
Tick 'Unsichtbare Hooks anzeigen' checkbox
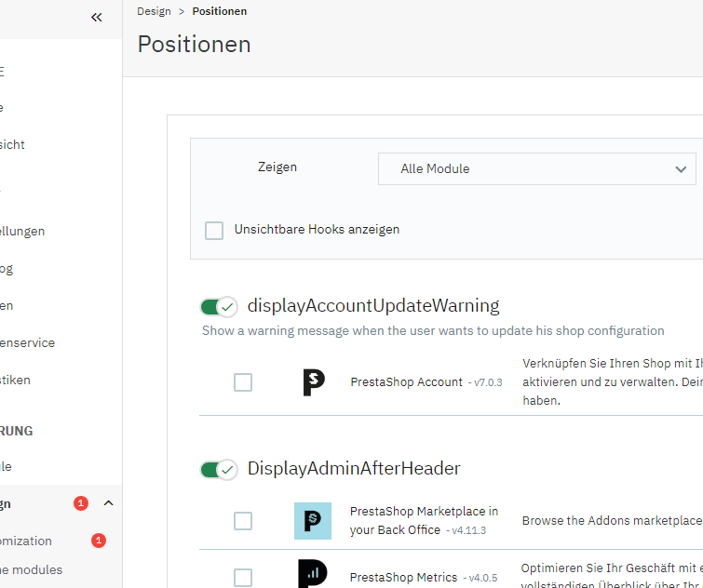pyautogui.click(x=214, y=230)
